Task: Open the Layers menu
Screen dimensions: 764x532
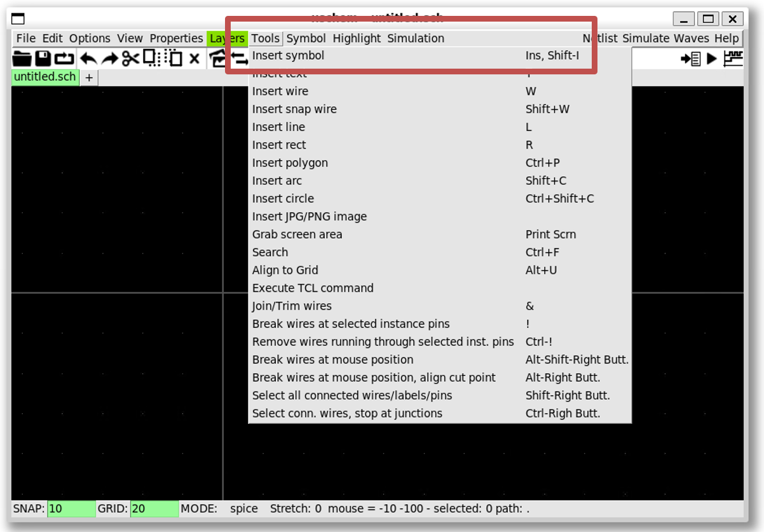Action: point(227,38)
